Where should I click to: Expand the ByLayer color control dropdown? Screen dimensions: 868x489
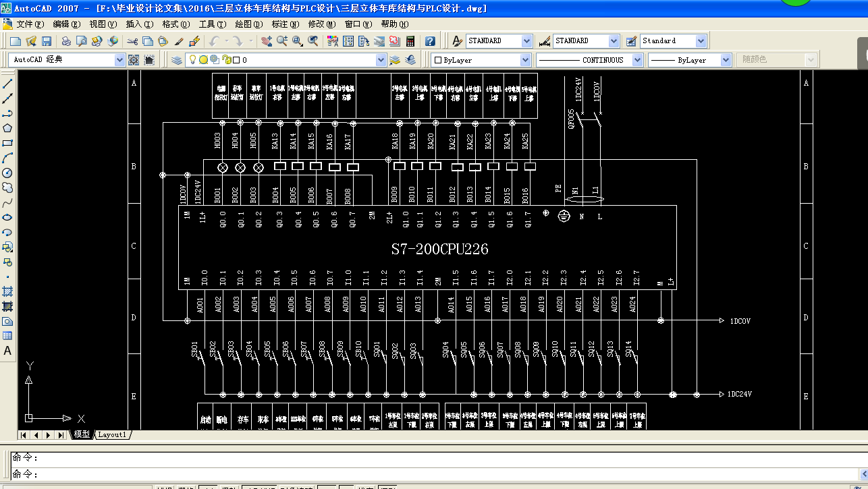526,60
